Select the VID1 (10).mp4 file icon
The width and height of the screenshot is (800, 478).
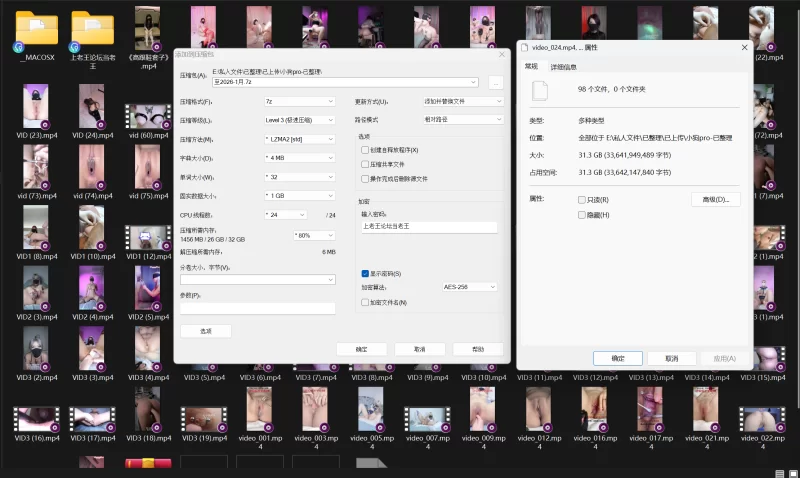92,228
